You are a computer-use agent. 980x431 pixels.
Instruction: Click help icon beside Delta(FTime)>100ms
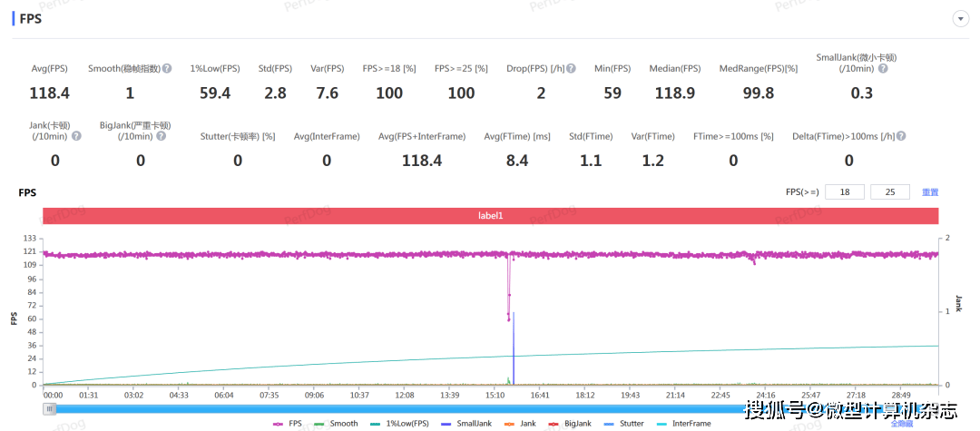[901, 136]
